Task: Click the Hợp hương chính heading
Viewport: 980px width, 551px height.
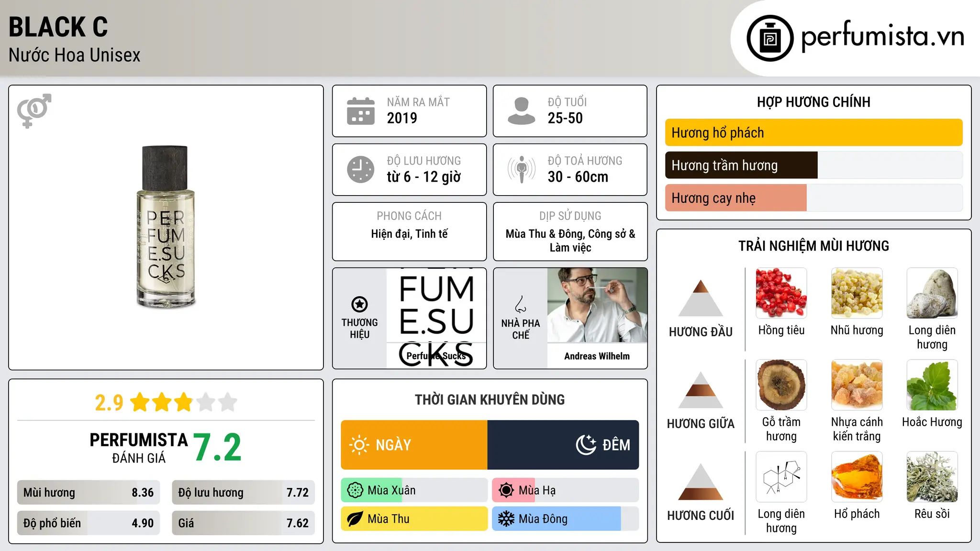Action: coord(813,102)
